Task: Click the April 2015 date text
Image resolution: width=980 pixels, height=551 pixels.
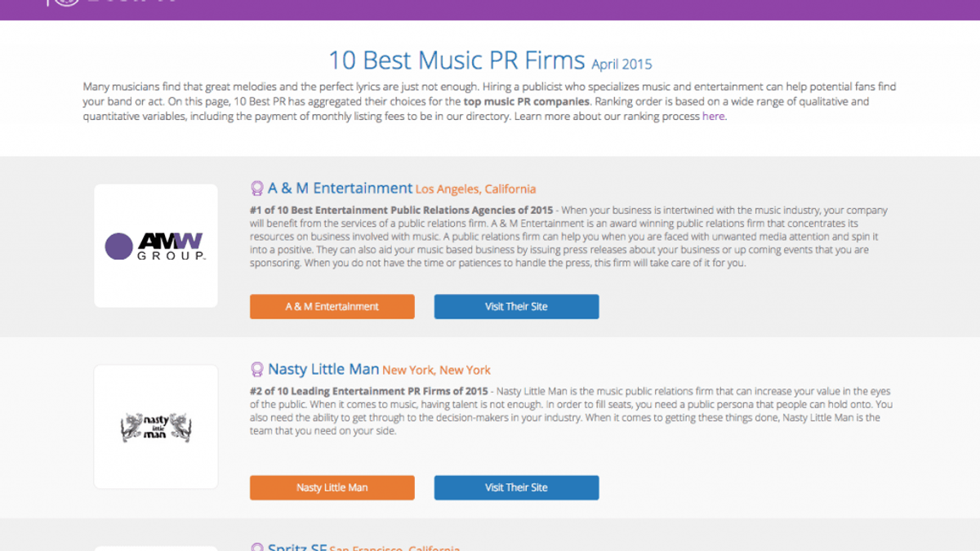Action: (x=621, y=64)
